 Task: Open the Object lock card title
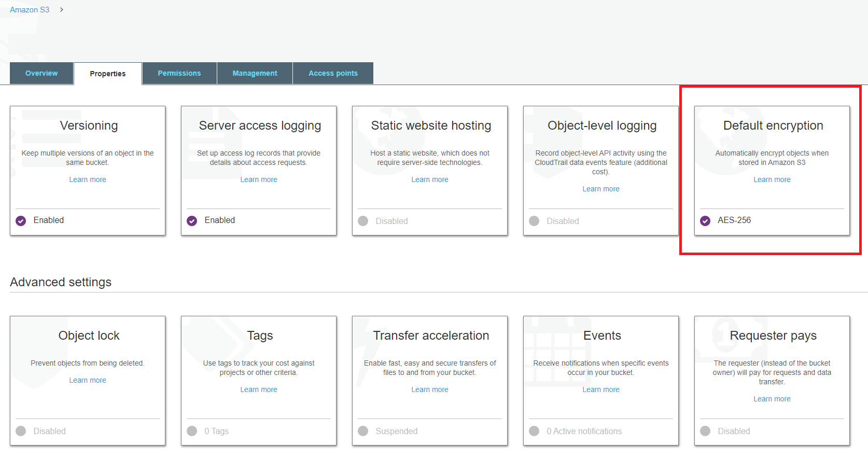pos(89,336)
